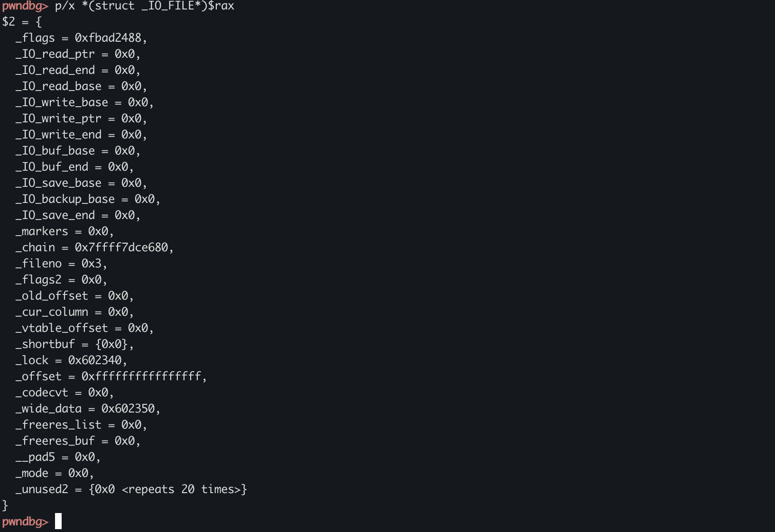Click the _chain pointer address 0x7ffff7dce680
Screen dimensions: 775x532
coord(121,248)
